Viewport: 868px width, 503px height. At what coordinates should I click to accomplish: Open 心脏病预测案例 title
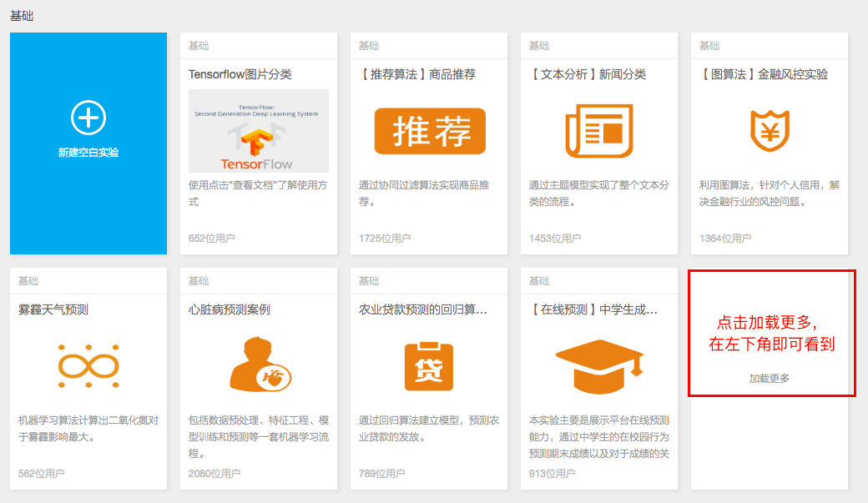[230, 309]
